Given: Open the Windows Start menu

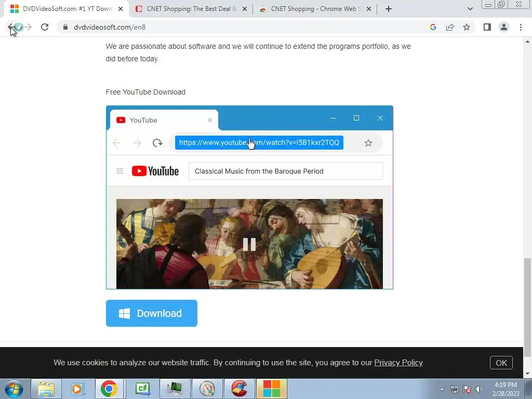Looking at the screenshot, I should (x=14, y=389).
